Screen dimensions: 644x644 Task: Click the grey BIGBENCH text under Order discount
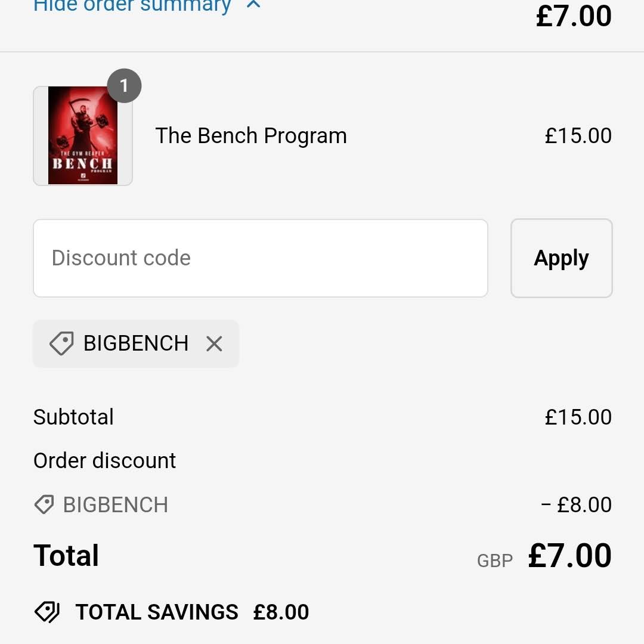(116, 505)
